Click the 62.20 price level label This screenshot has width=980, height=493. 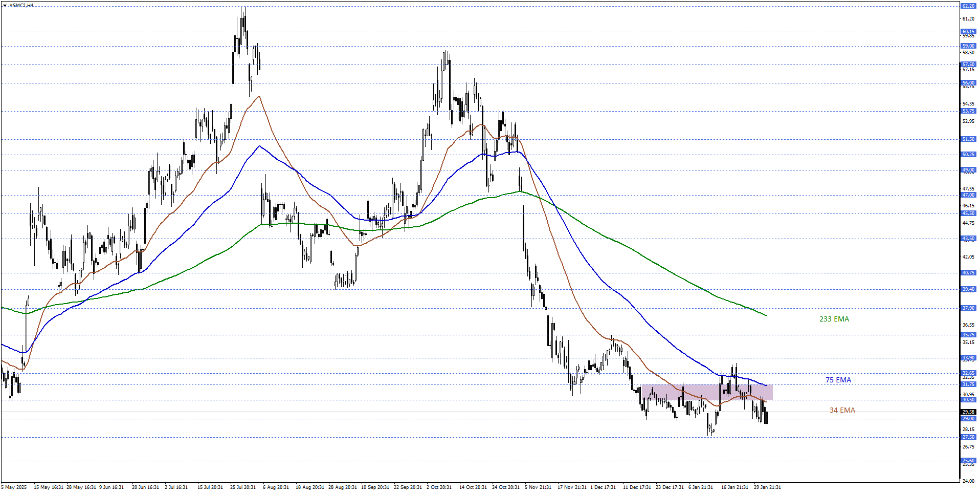coord(968,6)
